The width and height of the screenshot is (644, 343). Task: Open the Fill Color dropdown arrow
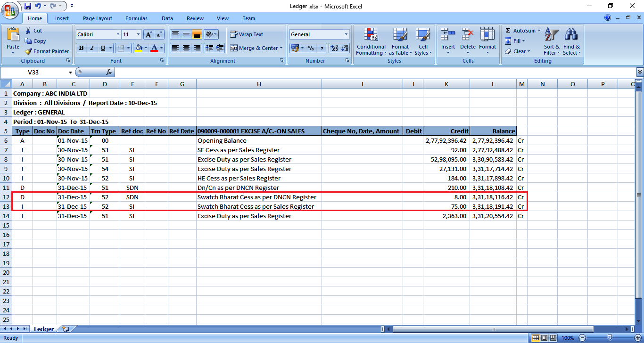(x=145, y=48)
